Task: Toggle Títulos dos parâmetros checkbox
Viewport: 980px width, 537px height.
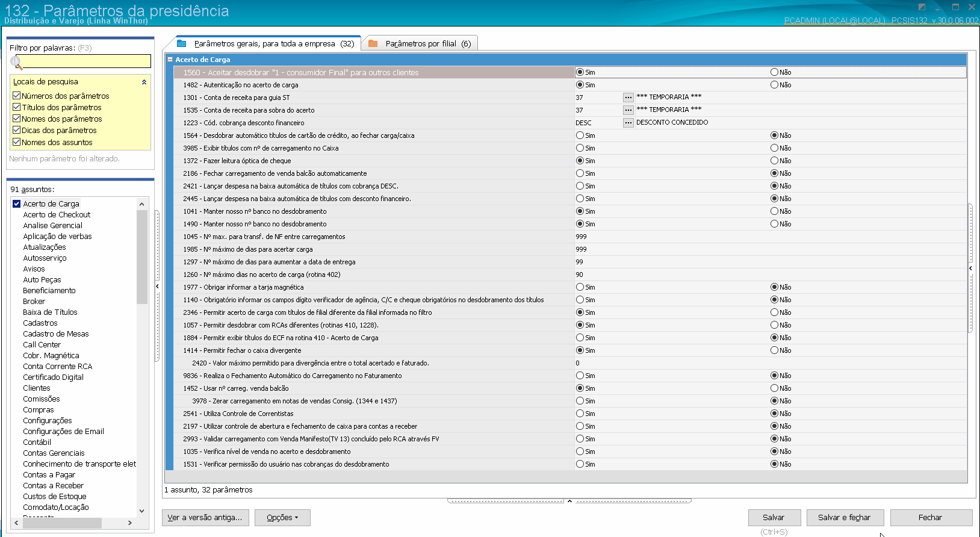Action: (17, 107)
